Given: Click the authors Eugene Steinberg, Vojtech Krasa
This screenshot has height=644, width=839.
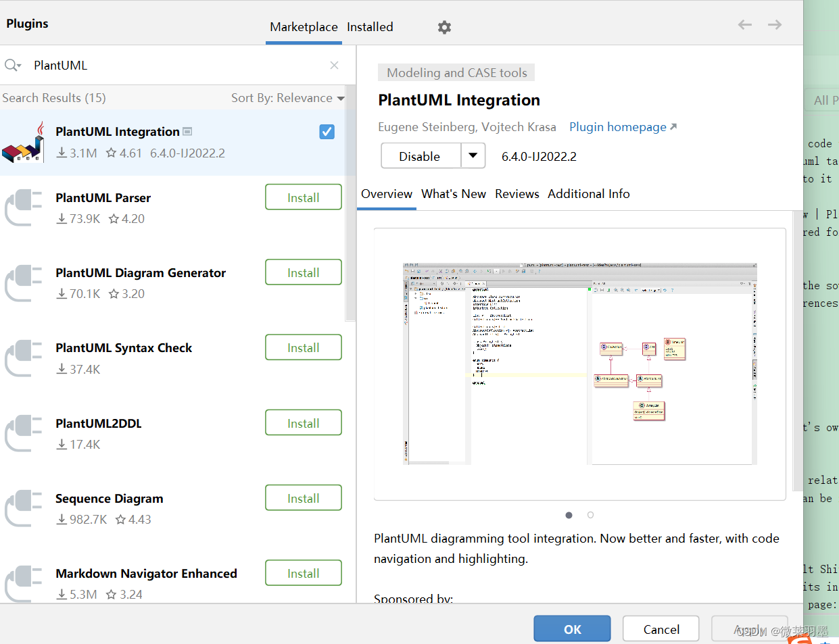Looking at the screenshot, I should pyautogui.click(x=467, y=127).
